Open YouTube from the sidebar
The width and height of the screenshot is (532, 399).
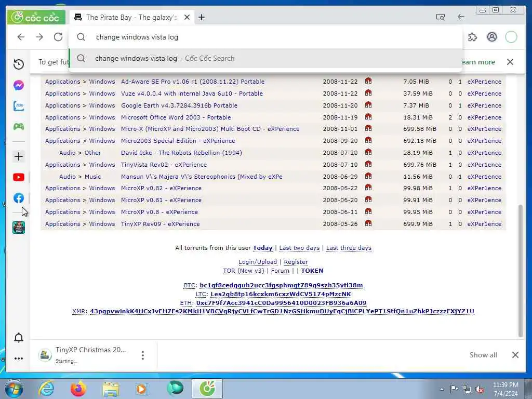(19, 177)
